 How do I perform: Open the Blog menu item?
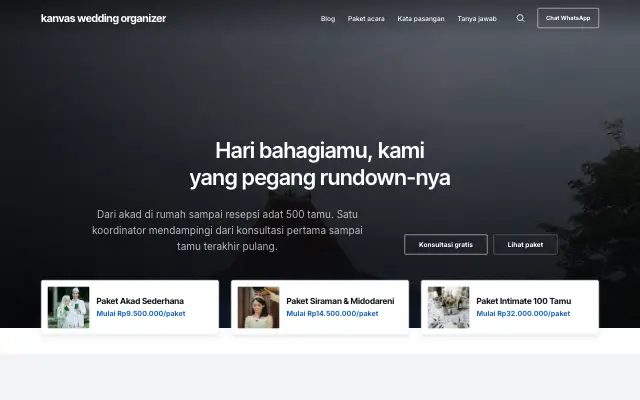tap(328, 18)
